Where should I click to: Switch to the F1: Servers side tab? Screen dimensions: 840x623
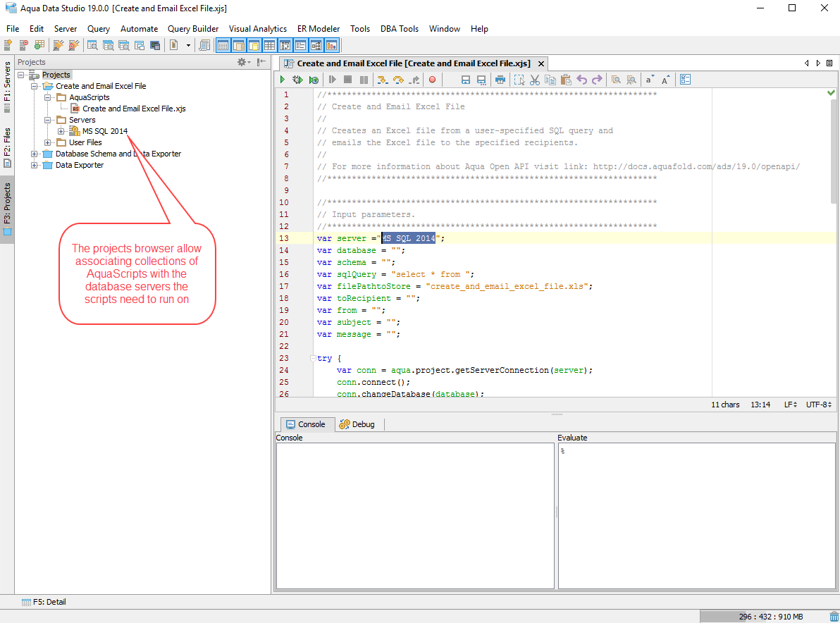7,86
